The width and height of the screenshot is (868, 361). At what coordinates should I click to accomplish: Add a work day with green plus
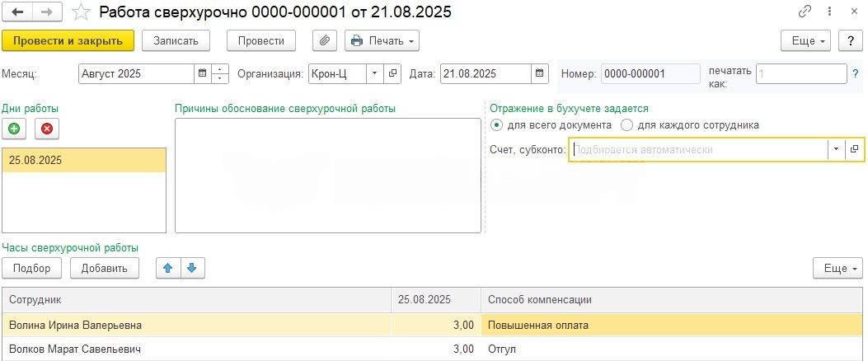[14, 129]
